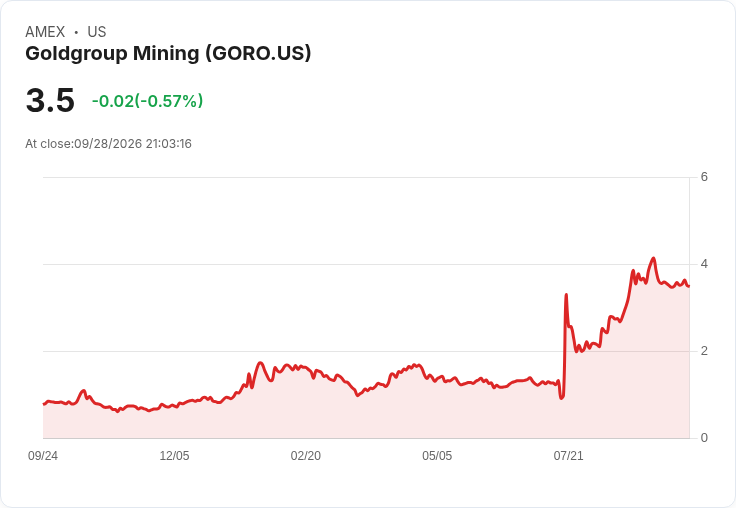The height and width of the screenshot is (508, 736).
Task: Select the AMEX exchange label
Action: point(45,32)
